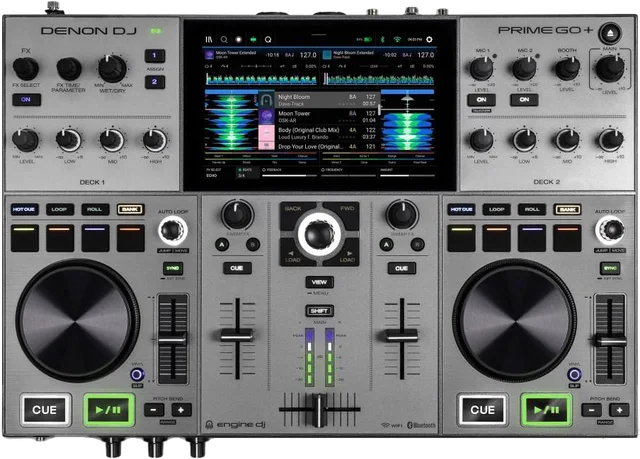Tap Sweep FX B button on left channel
The image size is (640, 459).
tap(253, 245)
